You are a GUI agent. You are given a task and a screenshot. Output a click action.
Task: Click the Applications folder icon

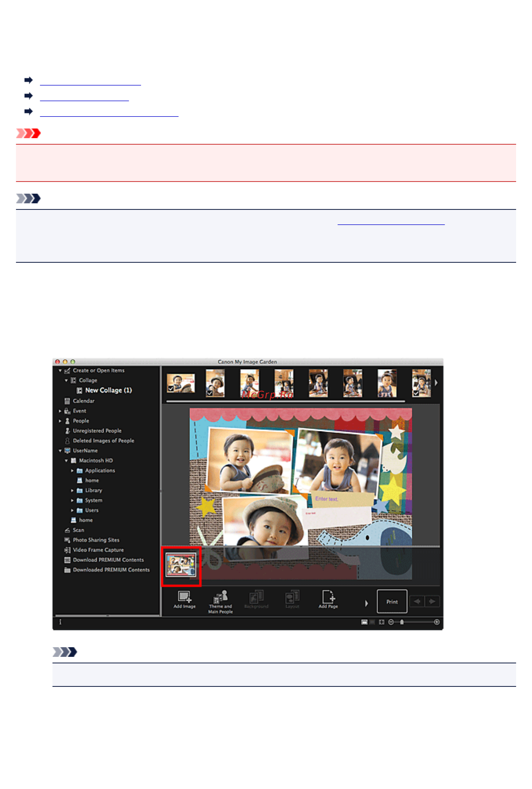tap(80, 470)
